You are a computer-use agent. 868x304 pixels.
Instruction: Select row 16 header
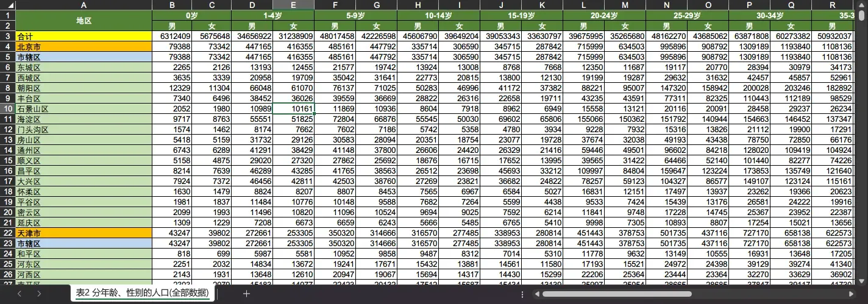click(x=7, y=171)
